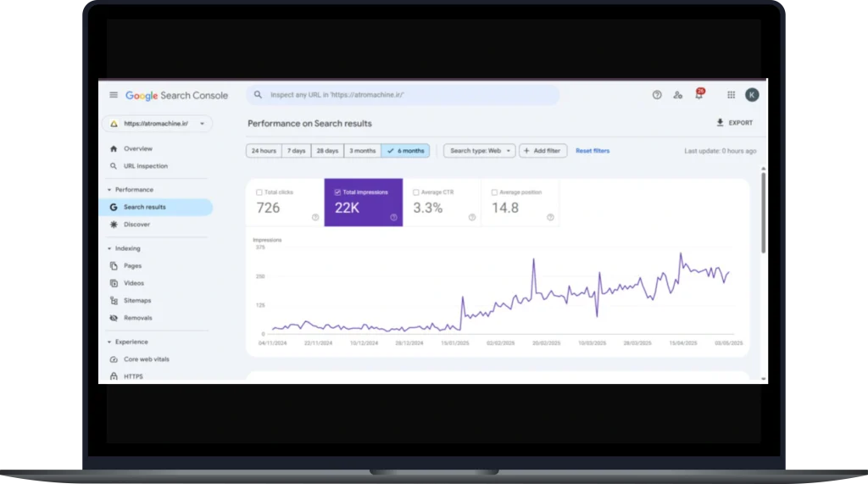Select the 3 months date range
The image size is (868, 484).
click(x=362, y=151)
